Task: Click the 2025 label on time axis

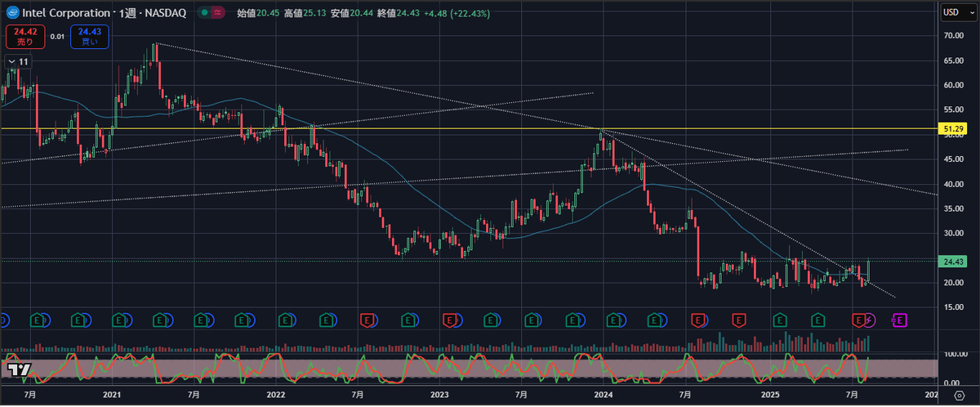Action: pos(768,395)
